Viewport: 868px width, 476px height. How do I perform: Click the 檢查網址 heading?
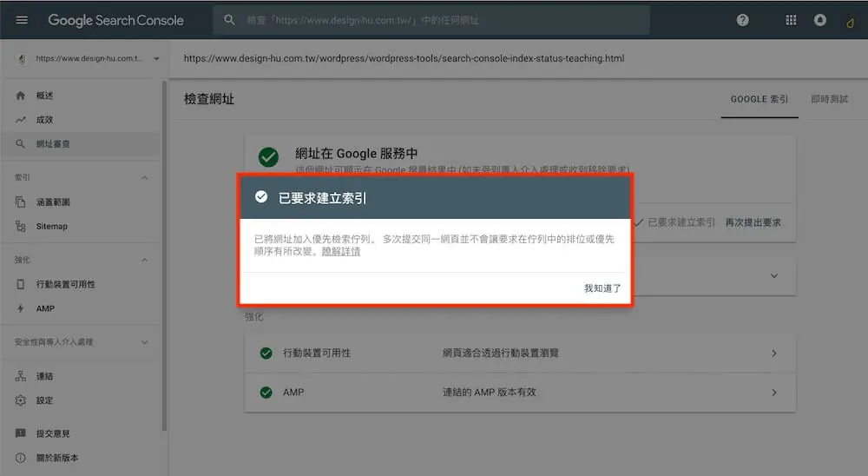coord(209,99)
